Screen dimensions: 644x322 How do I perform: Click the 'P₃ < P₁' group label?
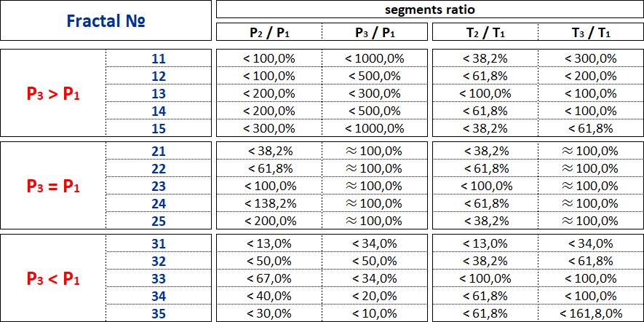tap(53, 278)
